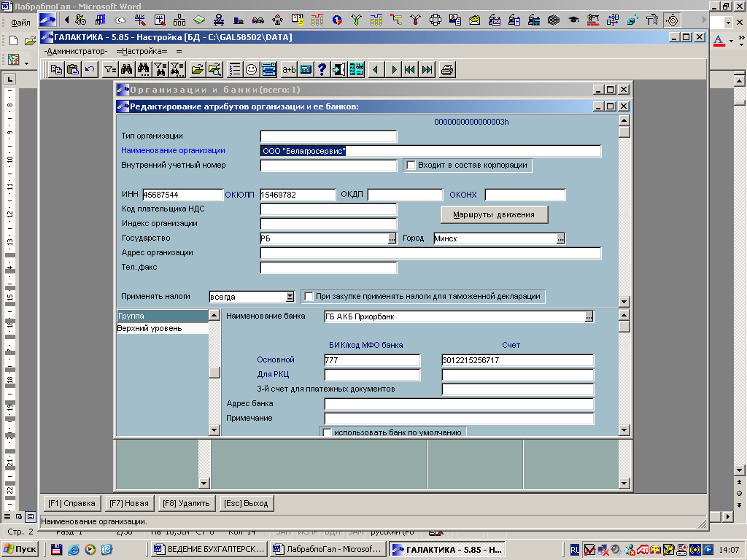This screenshot has height=560, width=747.
Task: Print using the printer icon
Action: click(447, 69)
